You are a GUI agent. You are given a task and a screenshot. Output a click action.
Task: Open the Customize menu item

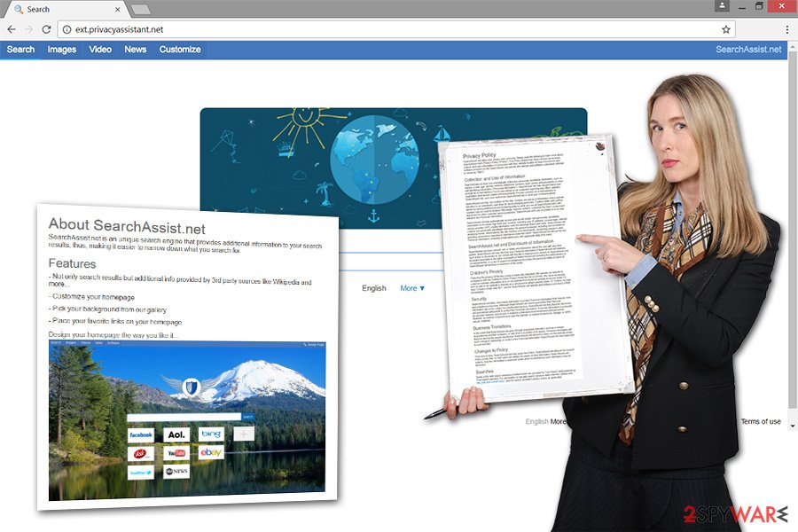[180, 50]
